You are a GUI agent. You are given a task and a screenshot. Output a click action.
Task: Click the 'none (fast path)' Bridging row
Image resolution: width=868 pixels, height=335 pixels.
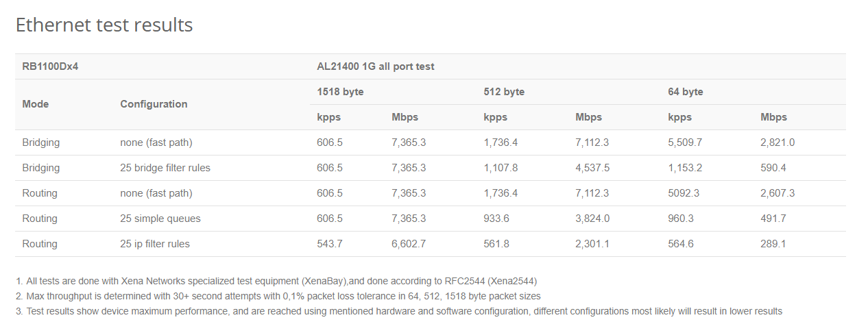pyautogui.click(x=431, y=142)
